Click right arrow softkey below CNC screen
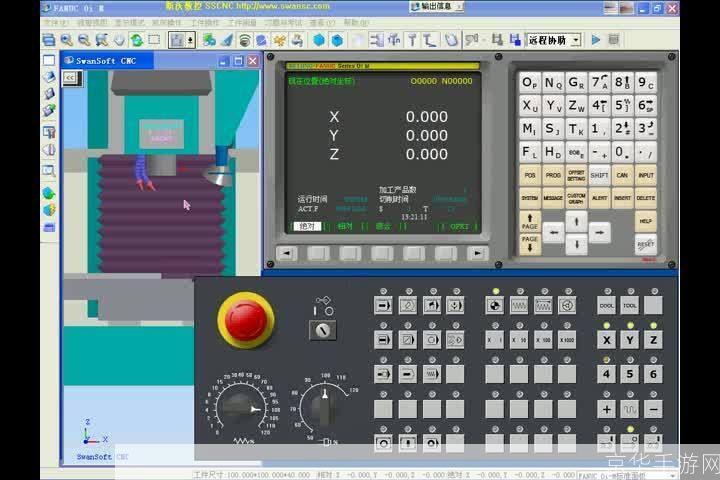720x480 pixels. 477,253
